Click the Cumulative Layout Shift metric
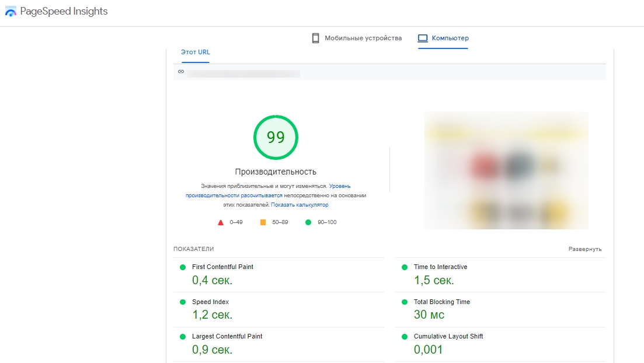644x363 pixels. coord(448,337)
